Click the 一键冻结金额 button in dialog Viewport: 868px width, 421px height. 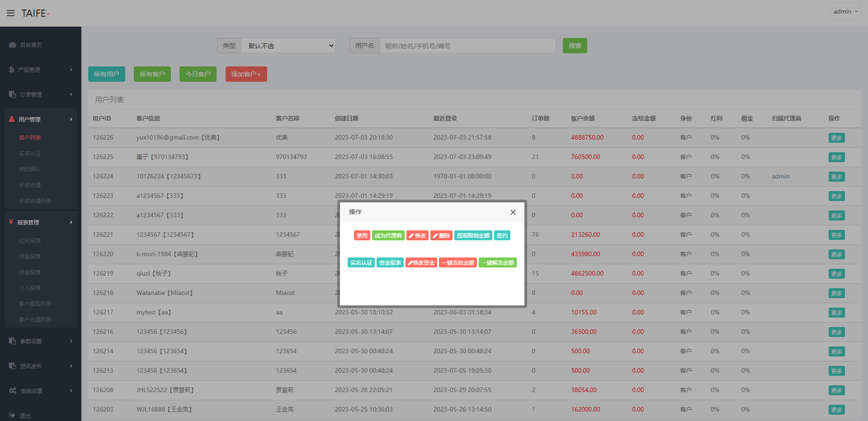(x=458, y=262)
